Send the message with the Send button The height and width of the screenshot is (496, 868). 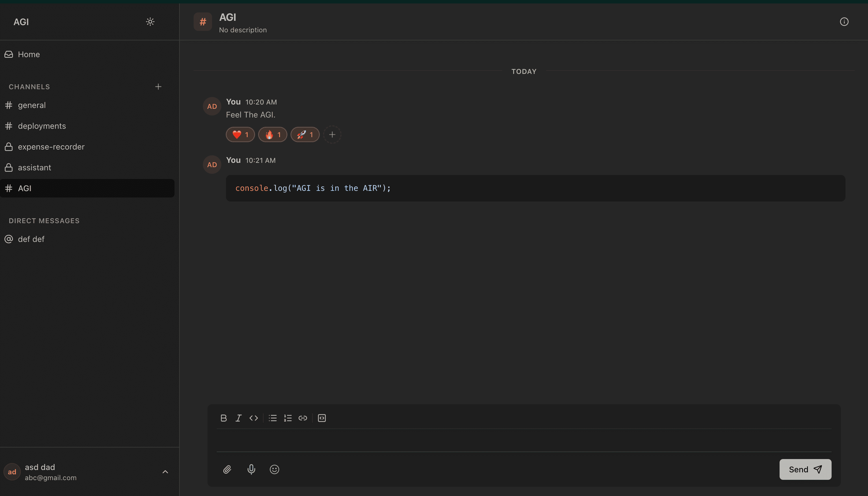tap(805, 469)
